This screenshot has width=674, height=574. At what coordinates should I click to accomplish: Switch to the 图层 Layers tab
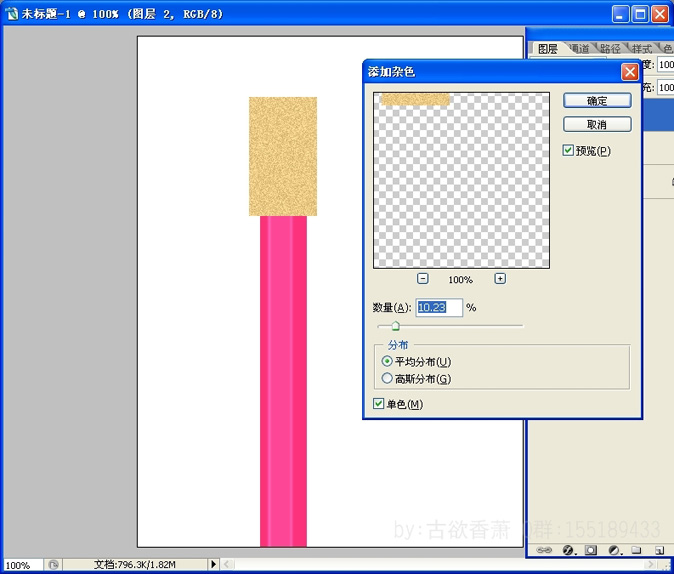[x=548, y=49]
